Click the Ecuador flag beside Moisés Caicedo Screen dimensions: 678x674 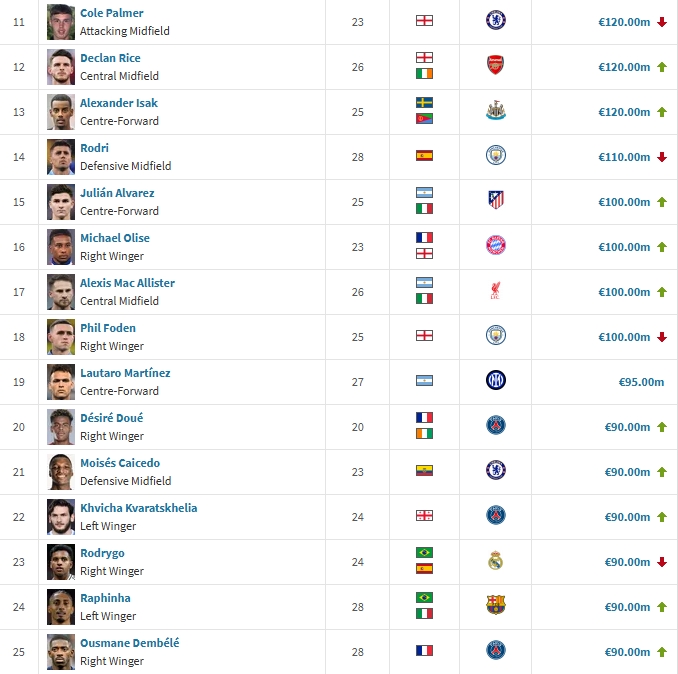coord(424,471)
